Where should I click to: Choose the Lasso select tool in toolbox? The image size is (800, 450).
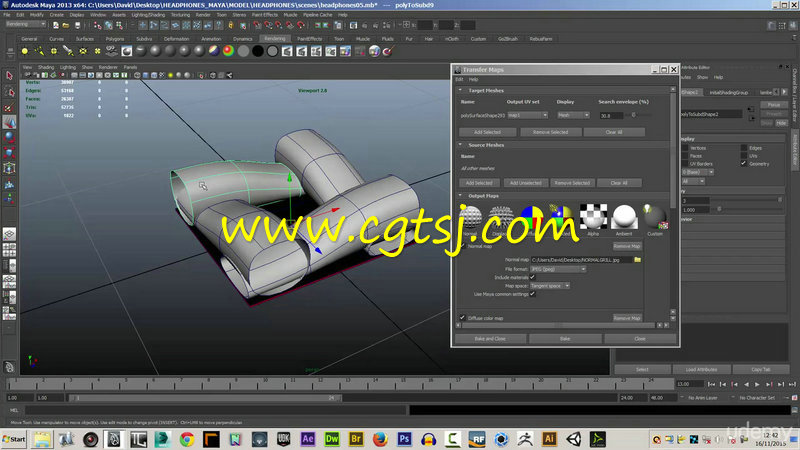click(x=9, y=91)
